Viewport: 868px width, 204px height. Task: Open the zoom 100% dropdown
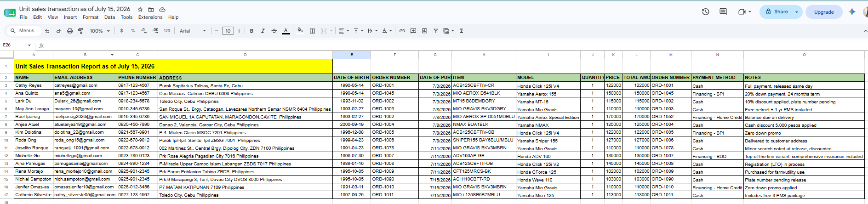[100, 31]
